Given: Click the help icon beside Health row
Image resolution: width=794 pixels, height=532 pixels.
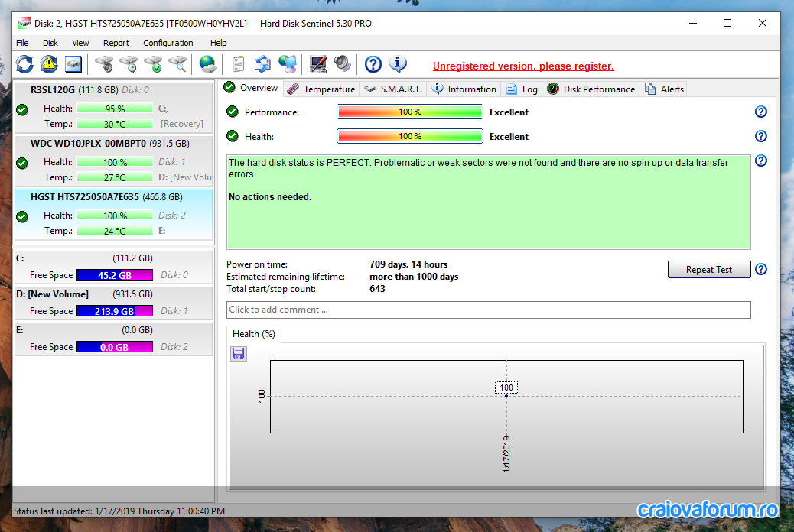Looking at the screenshot, I should coord(760,136).
